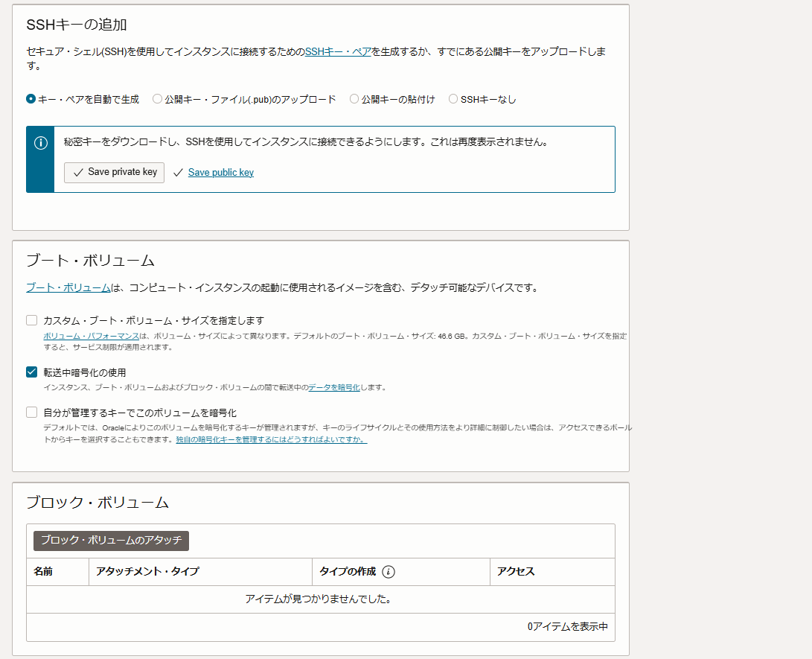Enable 自分が管理するキーでこのボリュームを暗号化

pos(31,412)
